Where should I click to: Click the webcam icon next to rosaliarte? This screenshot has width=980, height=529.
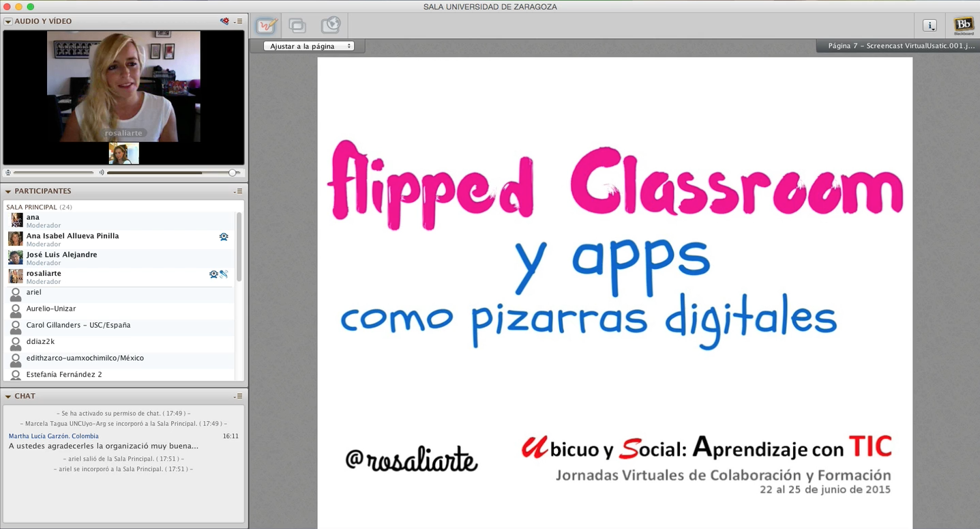click(x=213, y=274)
